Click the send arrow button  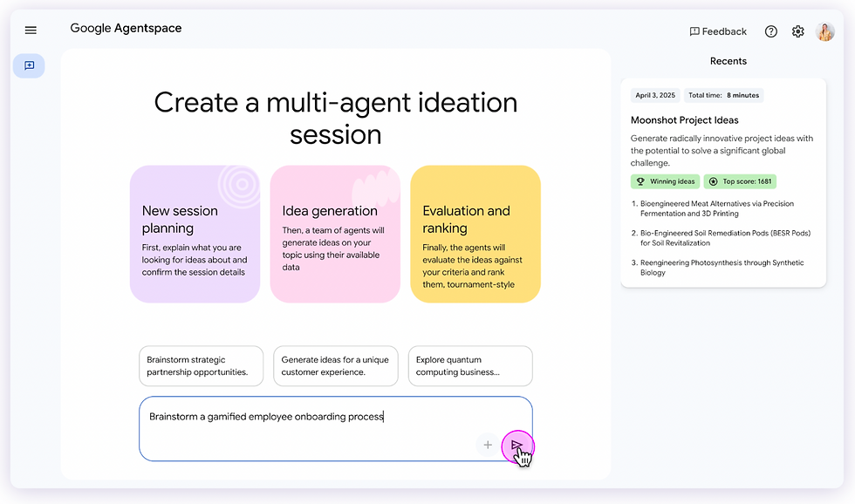point(517,446)
